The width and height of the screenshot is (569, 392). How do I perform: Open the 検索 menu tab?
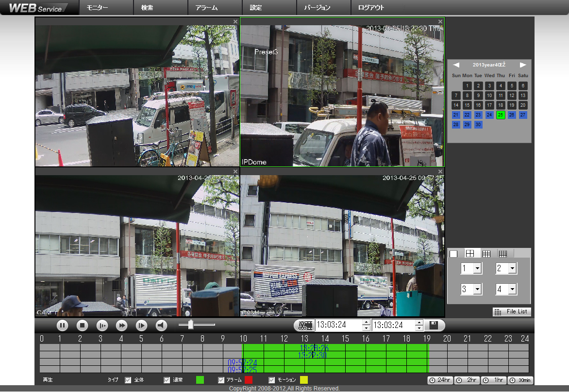point(147,8)
